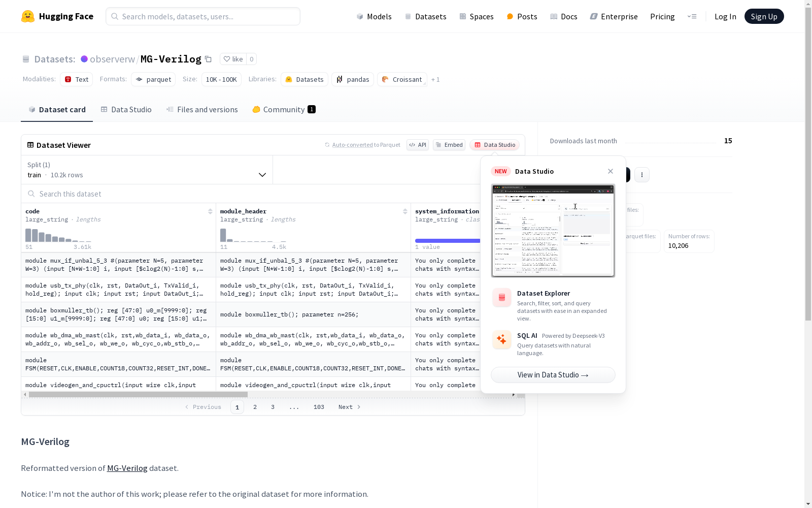Click the Downloads last month count 15
The image size is (812, 508).
[x=728, y=141]
